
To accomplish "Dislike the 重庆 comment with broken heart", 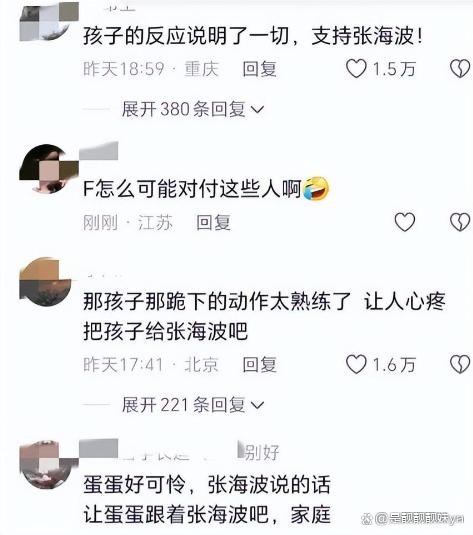I will tap(460, 69).
